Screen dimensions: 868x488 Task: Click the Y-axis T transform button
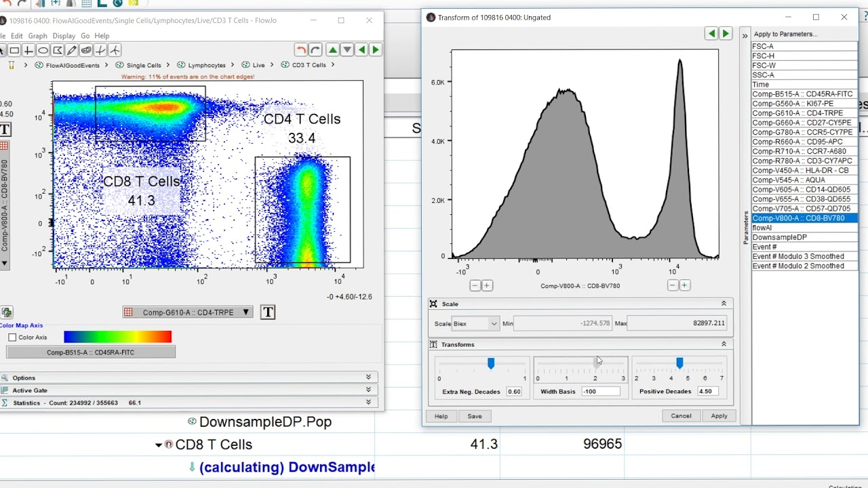click(x=5, y=129)
